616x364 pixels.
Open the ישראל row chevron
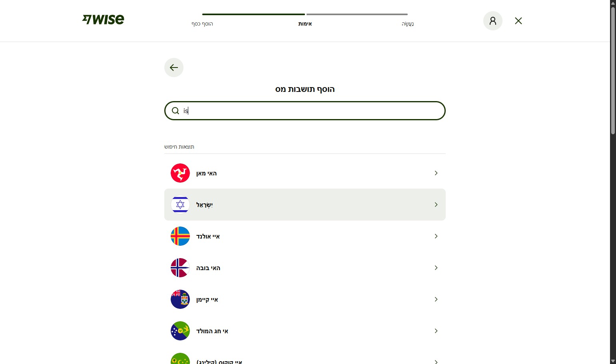[x=436, y=205]
